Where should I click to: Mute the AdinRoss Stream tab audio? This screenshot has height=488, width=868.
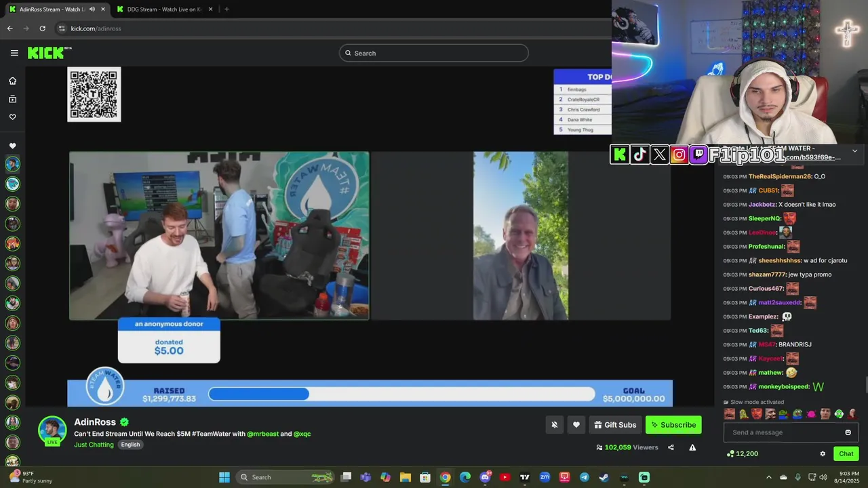(92, 9)
